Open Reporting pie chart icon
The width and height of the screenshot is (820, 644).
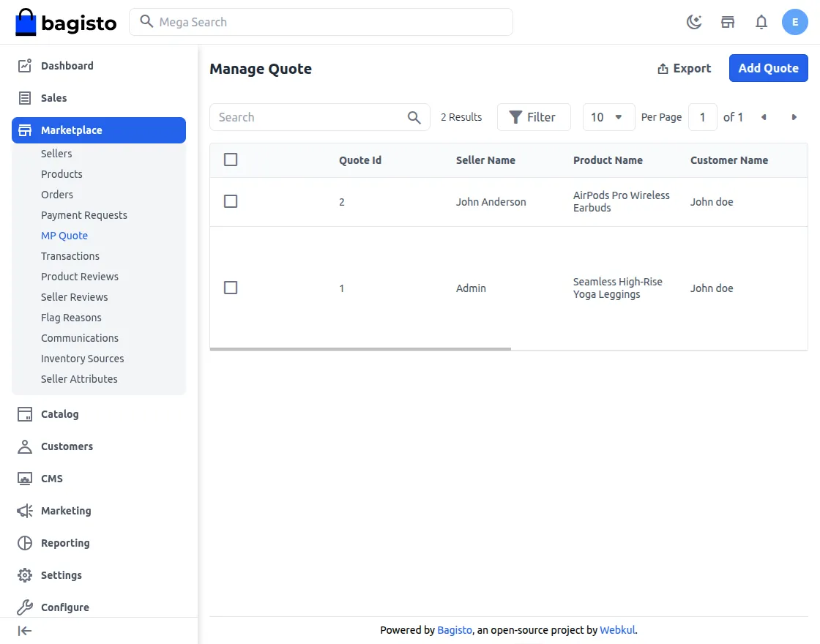click(25, 542)
